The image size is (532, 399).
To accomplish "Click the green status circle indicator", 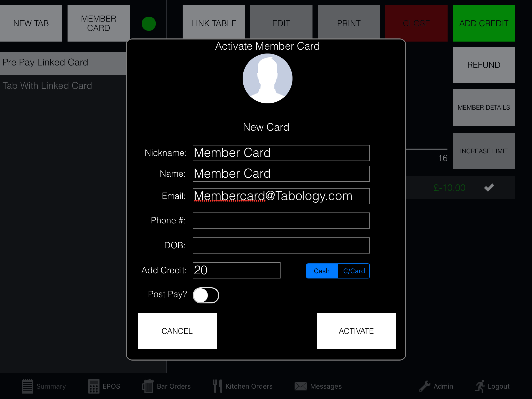I will (x=149, y=24).
